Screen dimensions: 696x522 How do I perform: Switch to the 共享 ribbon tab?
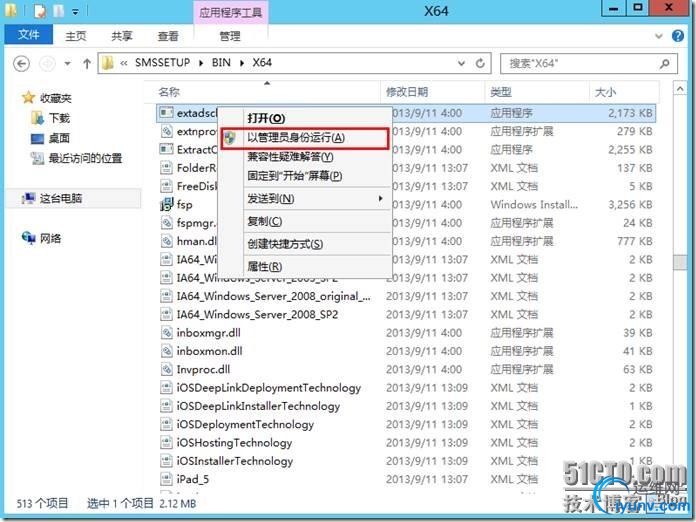[122, 36]
